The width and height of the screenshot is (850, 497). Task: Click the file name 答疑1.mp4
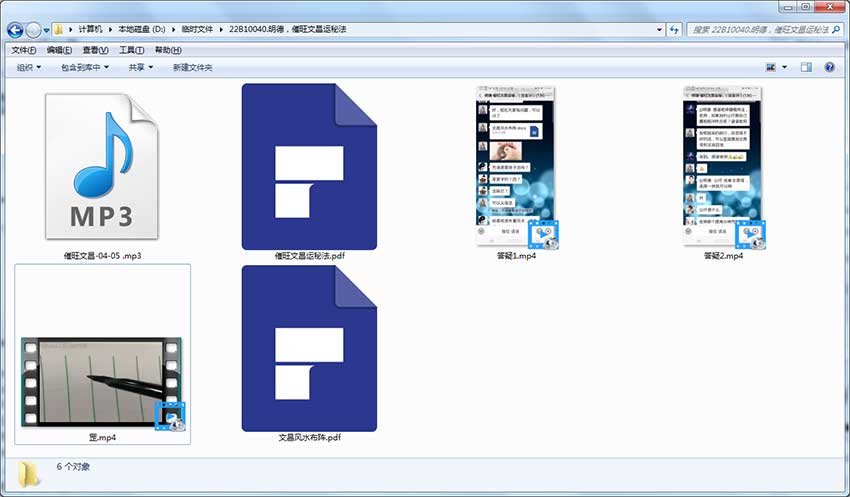516,255
